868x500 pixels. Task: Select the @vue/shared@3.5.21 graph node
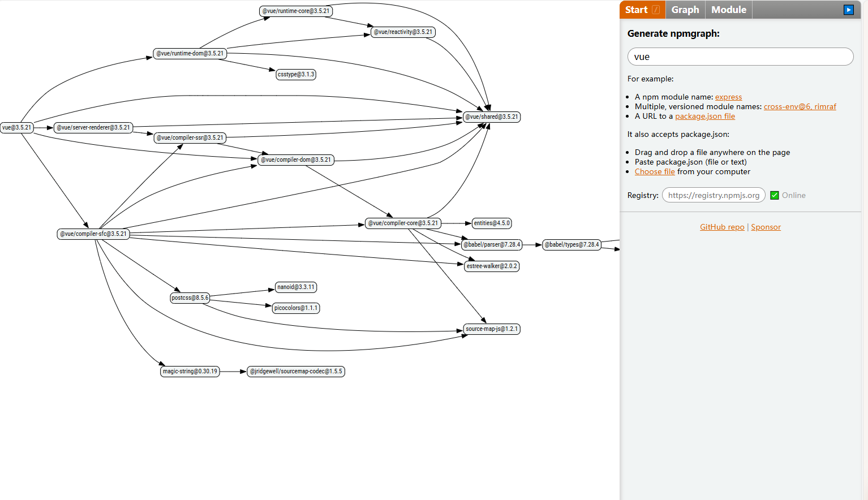tap(491, 117)
